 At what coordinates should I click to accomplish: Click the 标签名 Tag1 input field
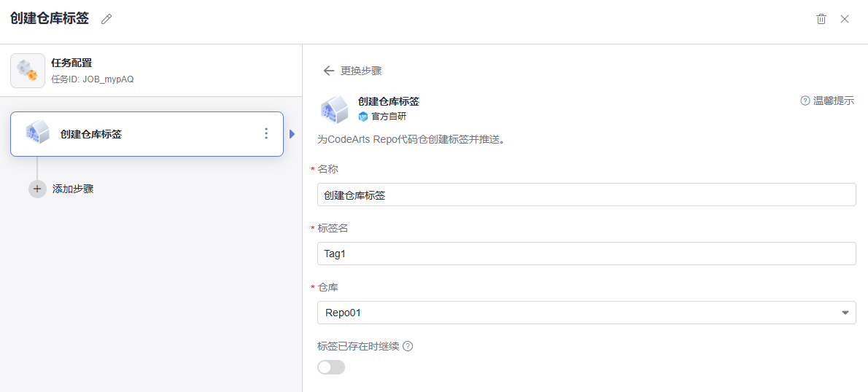586,254
